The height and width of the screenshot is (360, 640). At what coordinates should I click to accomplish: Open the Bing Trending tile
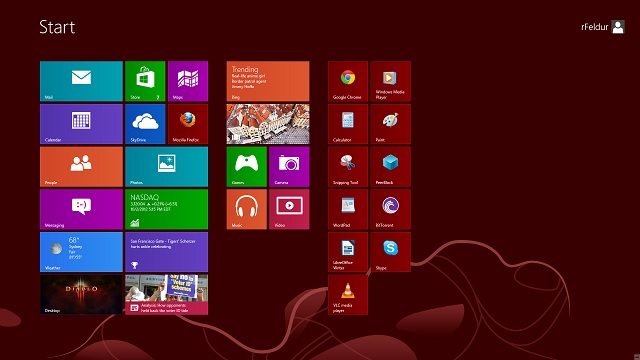pos(268,81)
